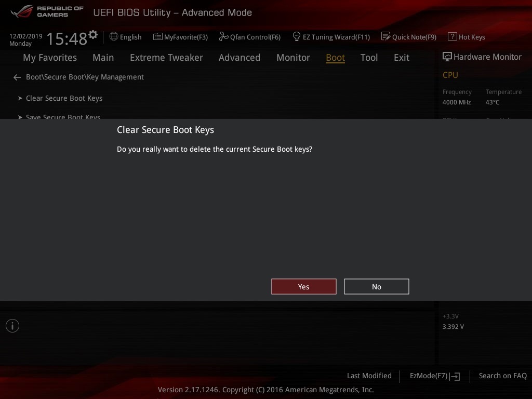
Task: Show Hot Keys label
Action: pos(472,37)
